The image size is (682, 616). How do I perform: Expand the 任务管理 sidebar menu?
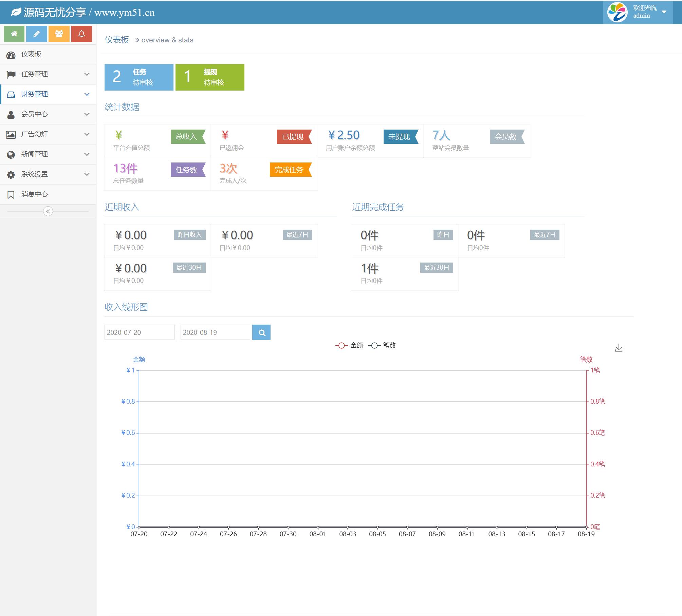pos(34,74)
